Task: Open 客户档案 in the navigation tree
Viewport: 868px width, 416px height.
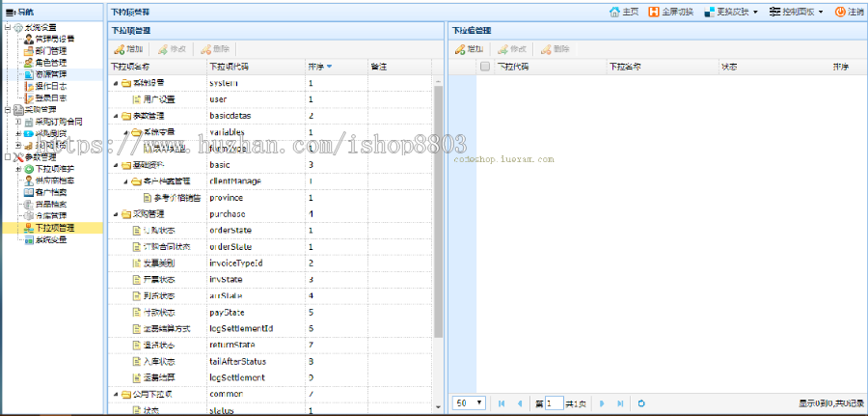Action: coord(51,192)
